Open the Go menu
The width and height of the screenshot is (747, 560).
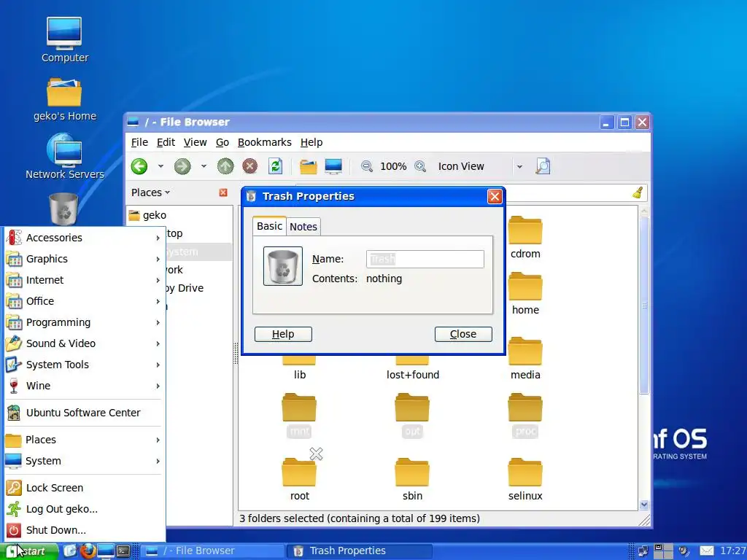[x=222, y=142]
